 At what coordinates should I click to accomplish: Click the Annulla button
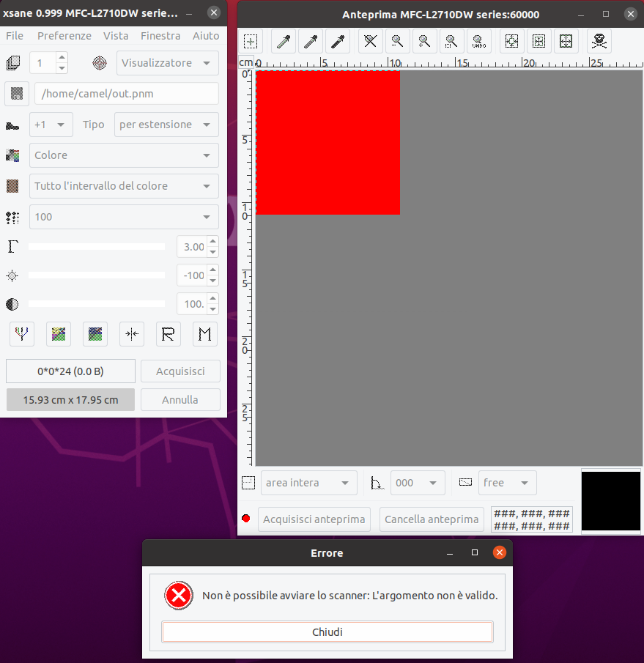click(180, 399)
